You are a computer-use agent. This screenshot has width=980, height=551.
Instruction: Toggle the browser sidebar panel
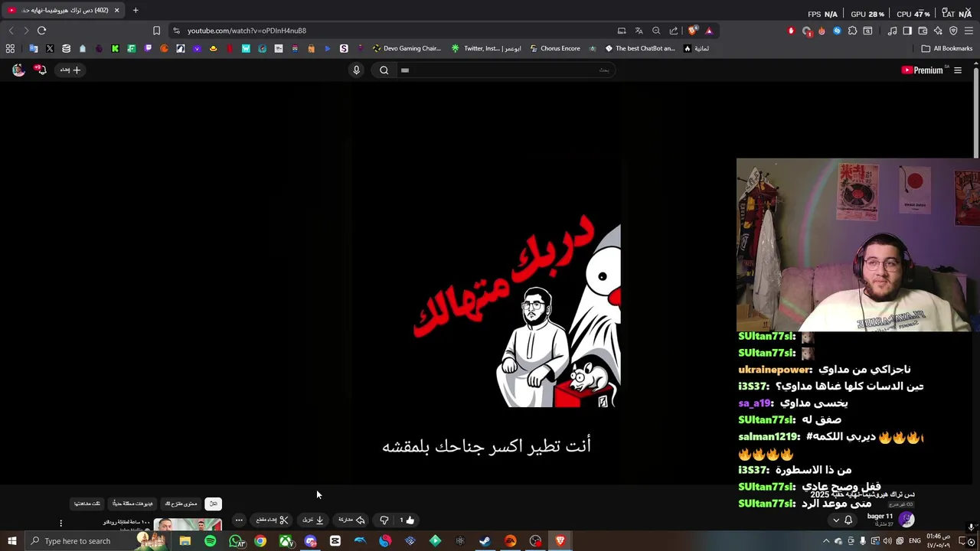(907, 31)
